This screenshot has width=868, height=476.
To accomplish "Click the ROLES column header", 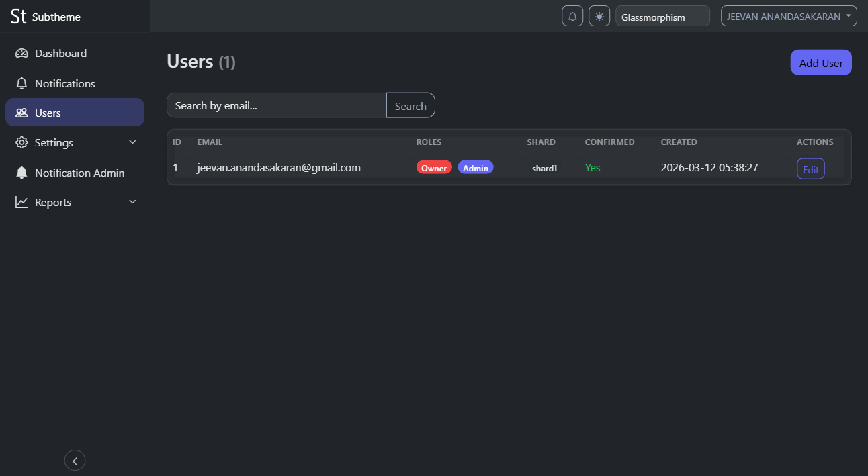I will point(429,142).
